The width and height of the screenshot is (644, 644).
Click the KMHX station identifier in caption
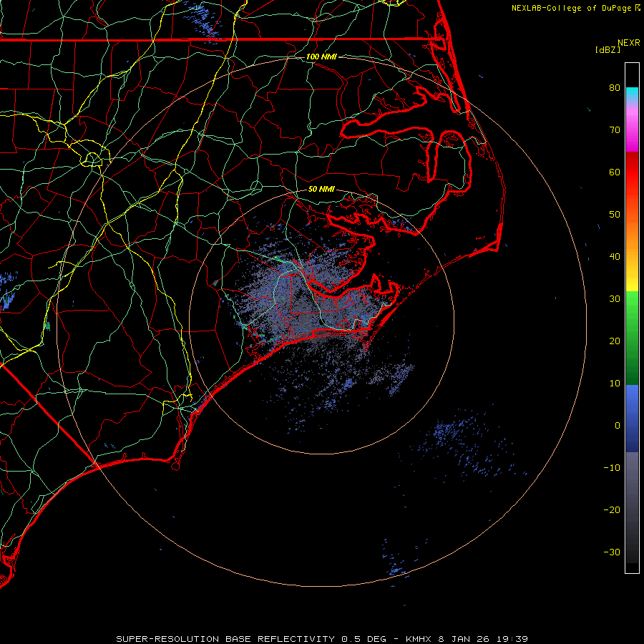coord(419,639)
